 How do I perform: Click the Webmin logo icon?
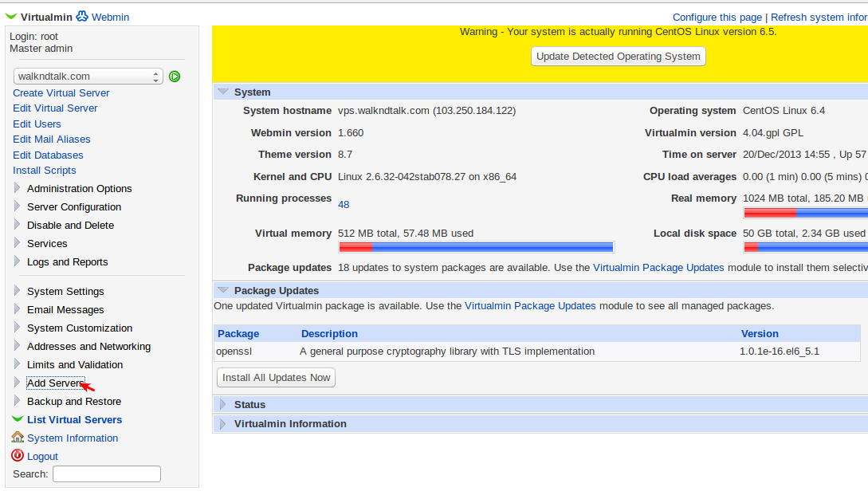coord(82,16)
